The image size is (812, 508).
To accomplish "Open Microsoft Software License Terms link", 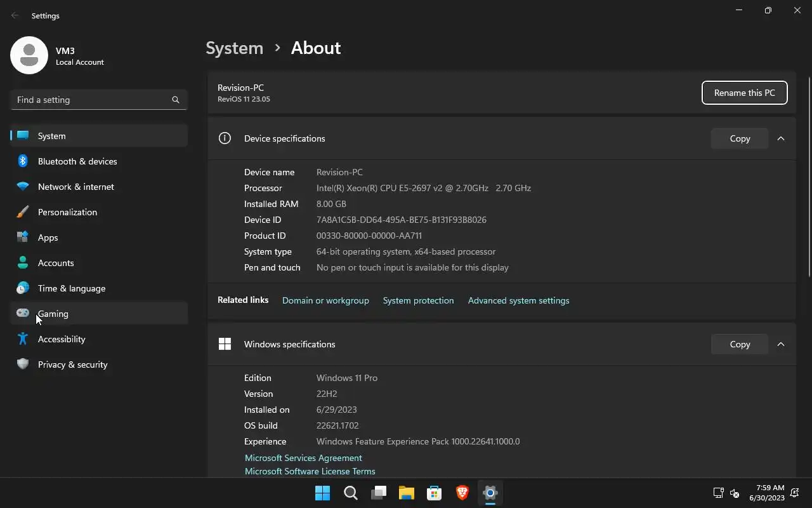I will click(x=310, y=471).
